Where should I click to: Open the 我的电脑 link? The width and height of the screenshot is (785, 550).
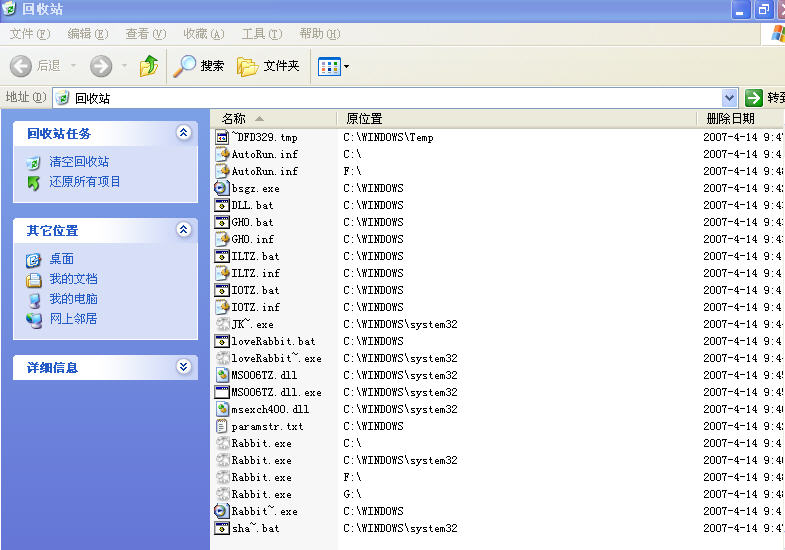(73, 299)
